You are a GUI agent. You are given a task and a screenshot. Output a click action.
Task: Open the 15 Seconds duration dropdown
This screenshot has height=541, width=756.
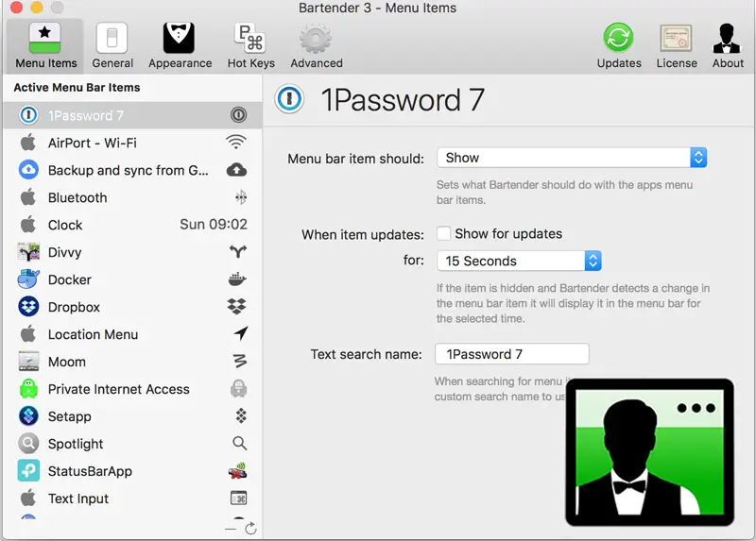coord(519,261)
